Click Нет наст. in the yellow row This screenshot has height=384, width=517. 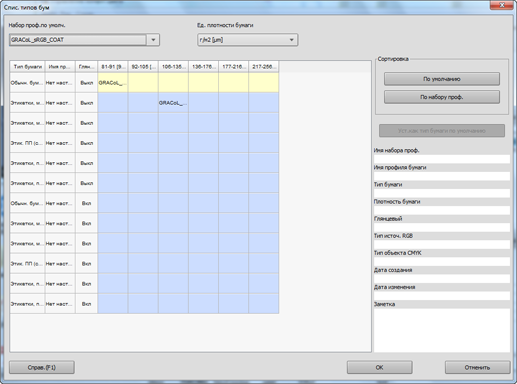[x=60, y=83]
